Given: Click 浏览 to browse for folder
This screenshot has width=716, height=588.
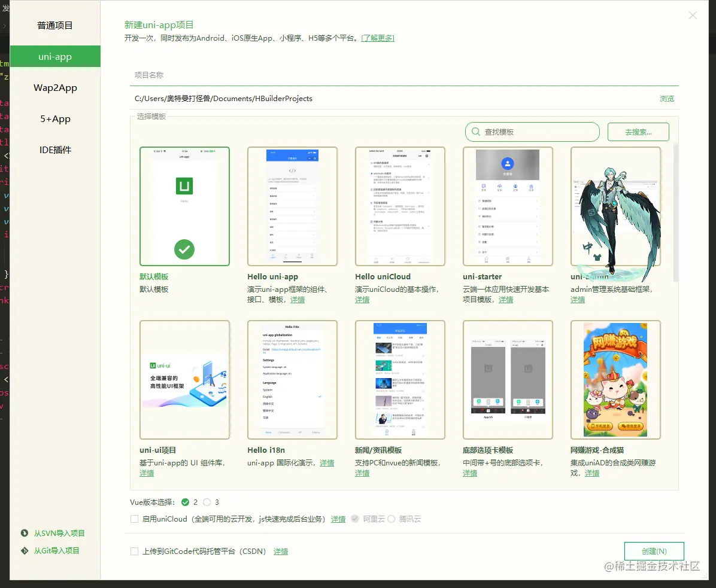Looking at the screenshot, I should (667, 99).
